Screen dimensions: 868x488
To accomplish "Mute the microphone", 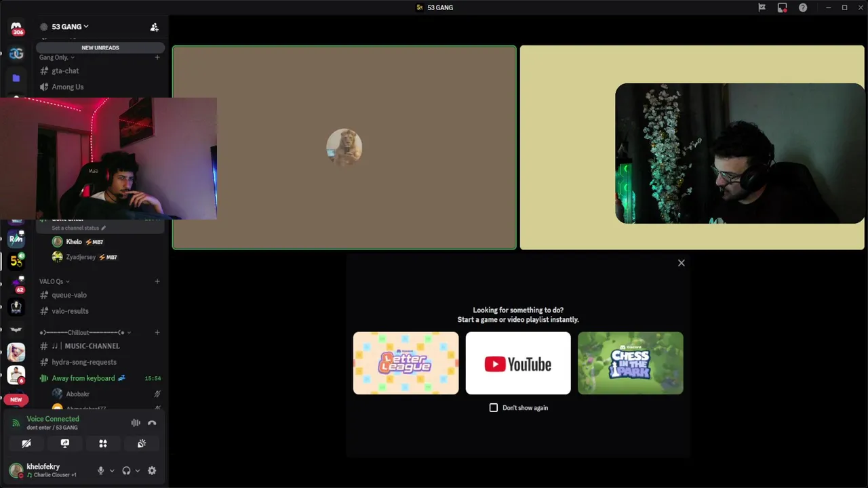I will [x=101, y=470].
